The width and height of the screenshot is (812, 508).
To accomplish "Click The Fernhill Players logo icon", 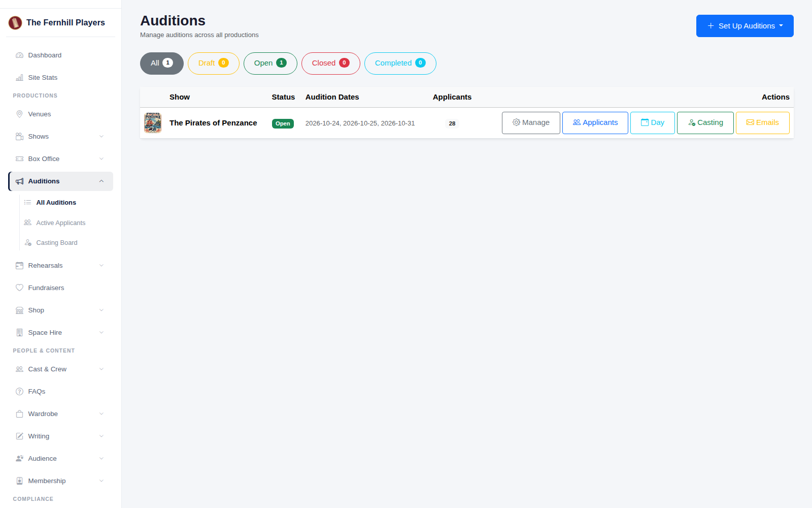I will (x=15, y=22).
